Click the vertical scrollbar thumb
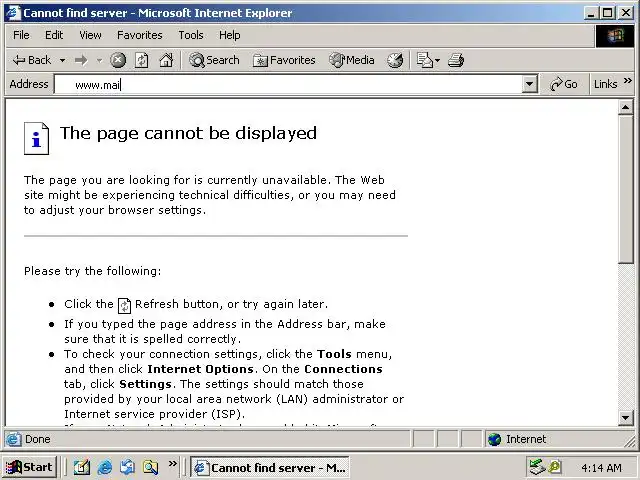This screenshot has width=640, height=480. (x=625, y=189)
